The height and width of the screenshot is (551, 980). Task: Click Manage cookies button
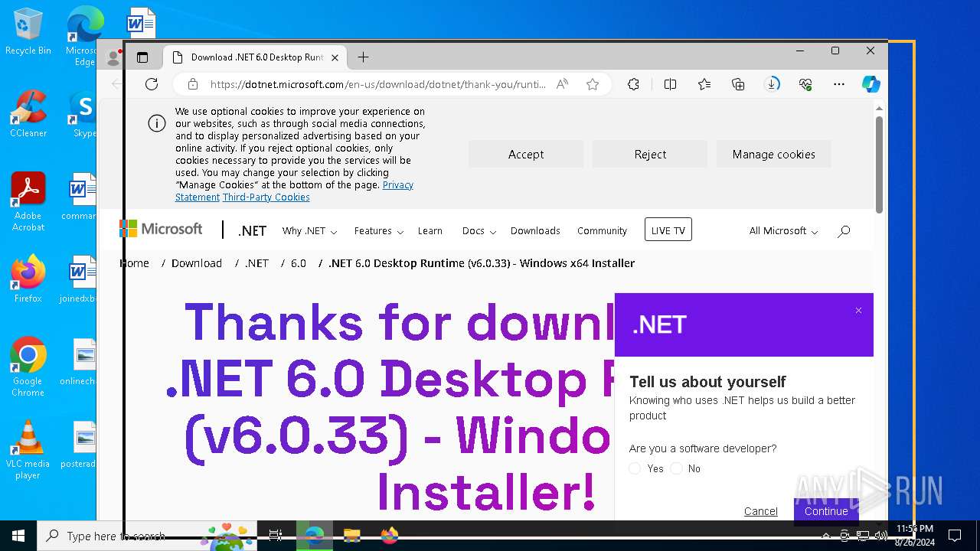tap(774, 154)
